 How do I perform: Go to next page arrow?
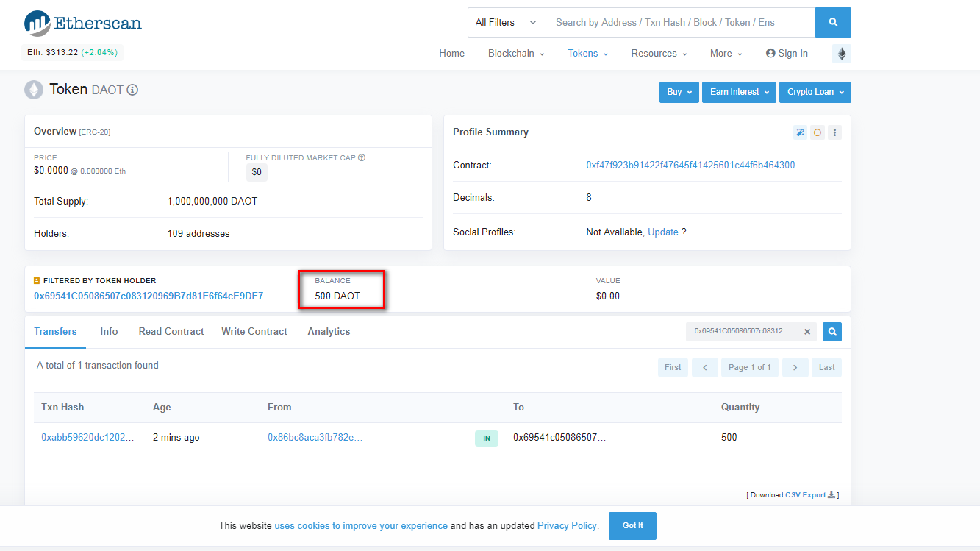(795, 367)
